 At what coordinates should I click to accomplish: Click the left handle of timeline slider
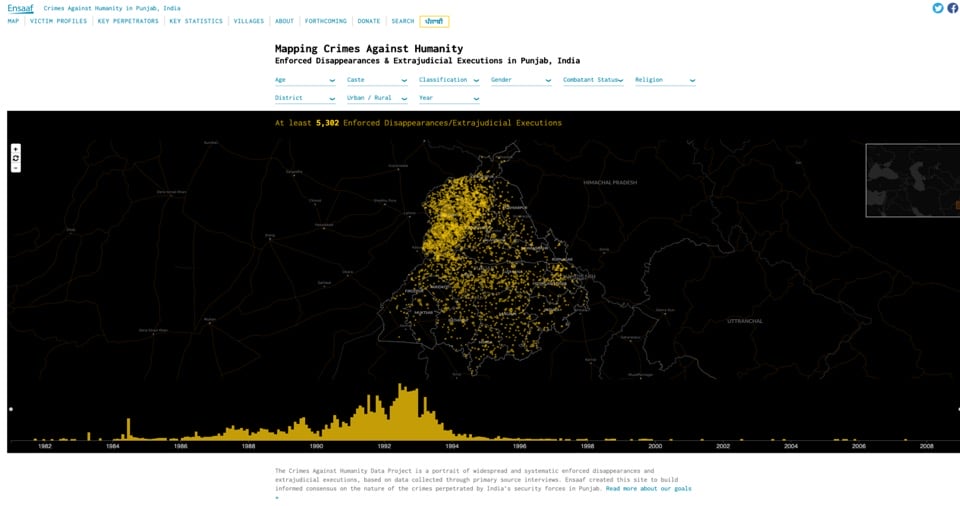tap(11, 409)
